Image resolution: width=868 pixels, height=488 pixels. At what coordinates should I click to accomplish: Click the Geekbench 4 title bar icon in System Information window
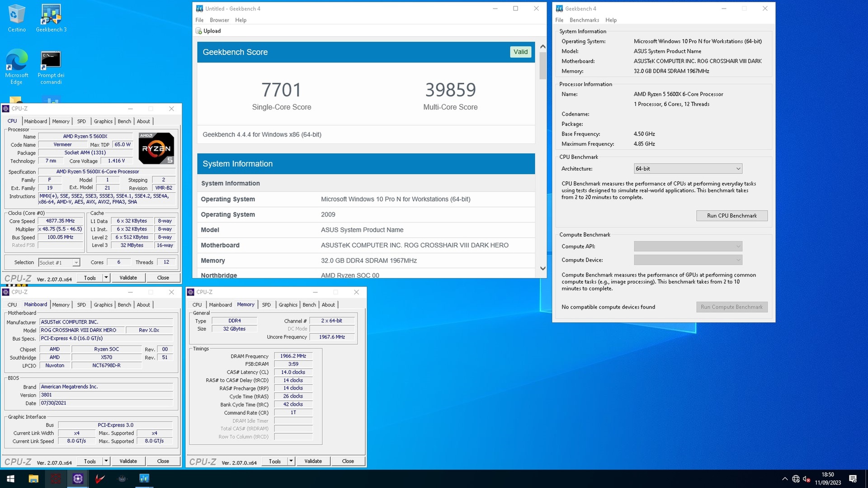click(559, 9)
